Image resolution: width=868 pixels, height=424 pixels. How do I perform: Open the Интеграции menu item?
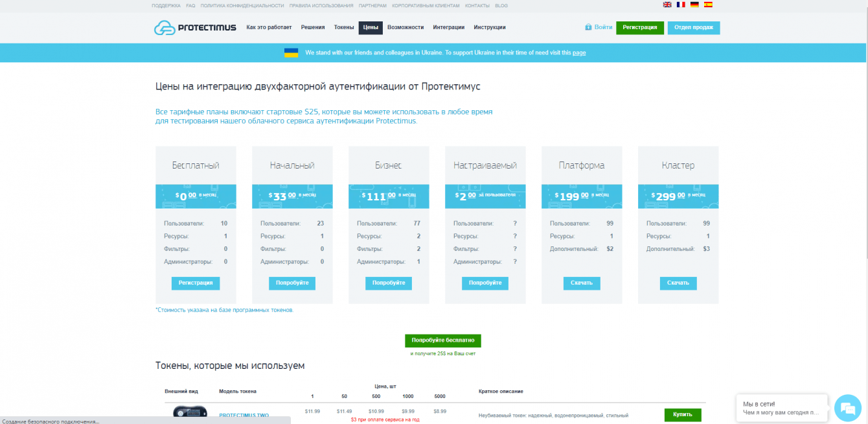click(449, 27)
